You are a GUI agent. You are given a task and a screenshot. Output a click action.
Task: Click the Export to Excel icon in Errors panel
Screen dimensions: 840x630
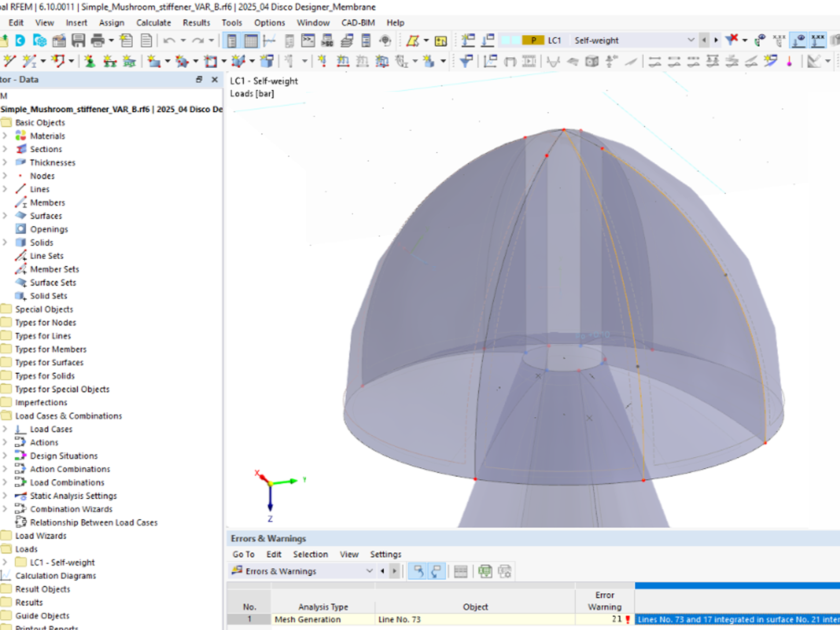(485, 571)
